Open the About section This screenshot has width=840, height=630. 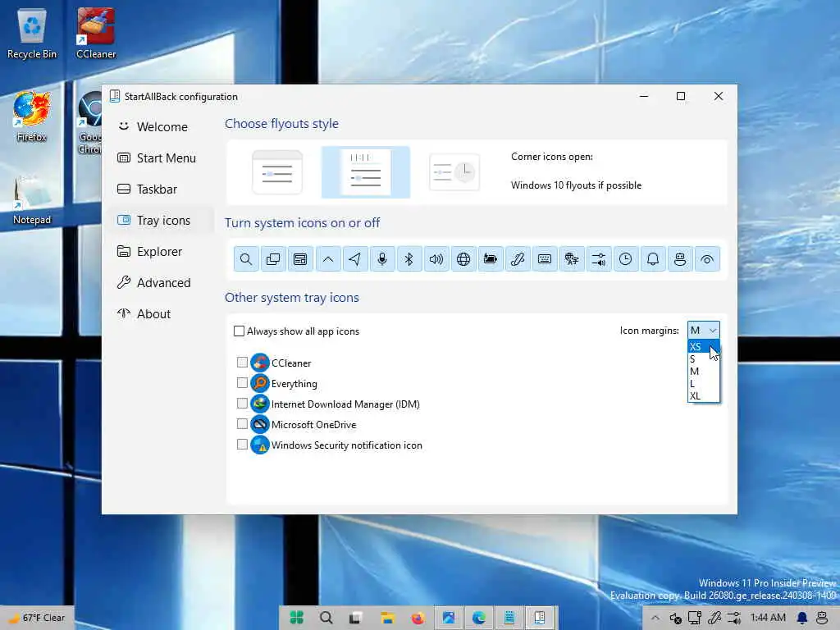click(x=160, y=313)
